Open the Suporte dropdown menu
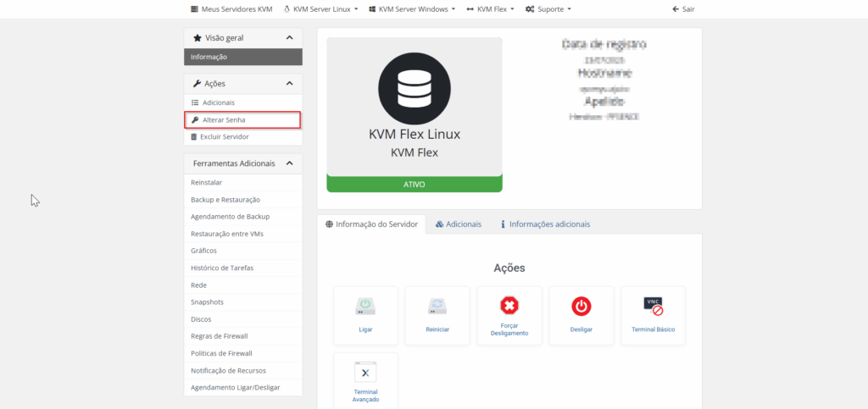Image resolution: width=868 pixels, height=409 pixels. [548, 9]
